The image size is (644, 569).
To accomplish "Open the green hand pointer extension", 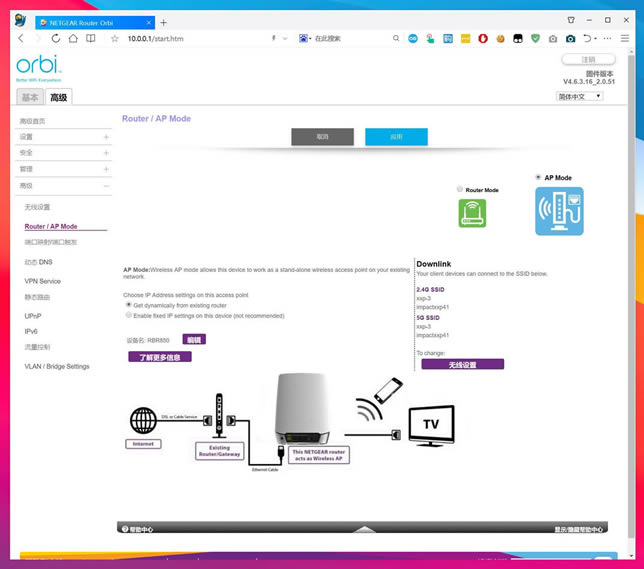I will [430, 39].
